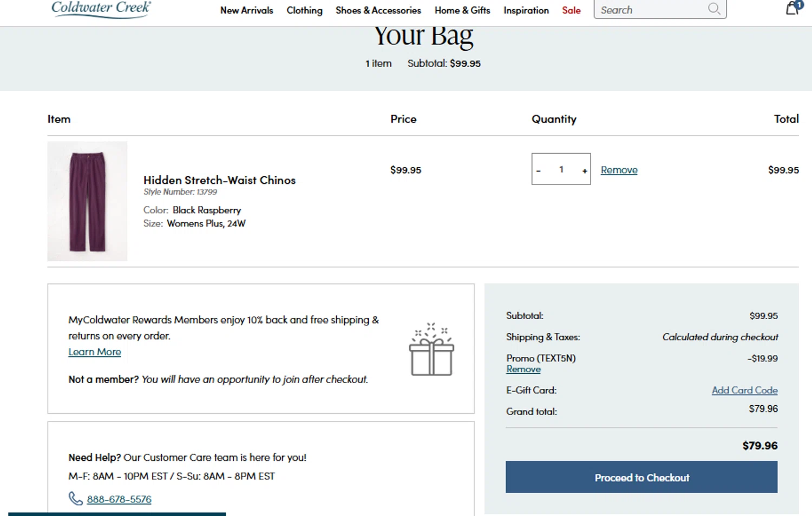Click the item price $99.95
The height and width of the screenshot is (516, 812).
coord(405,170)
